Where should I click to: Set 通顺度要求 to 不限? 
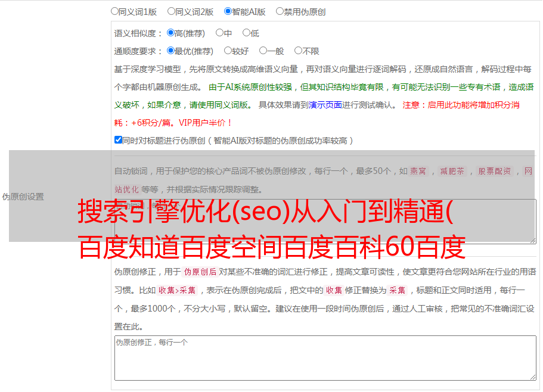(x=298, y=51)
